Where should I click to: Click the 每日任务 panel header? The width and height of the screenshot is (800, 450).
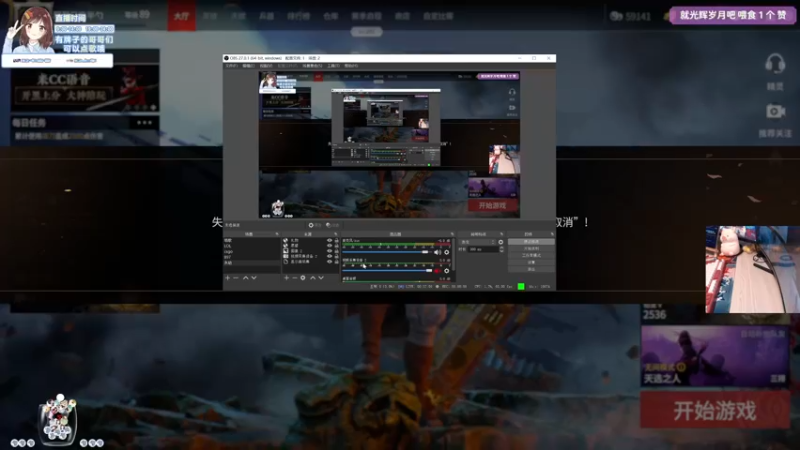[85, 122]
